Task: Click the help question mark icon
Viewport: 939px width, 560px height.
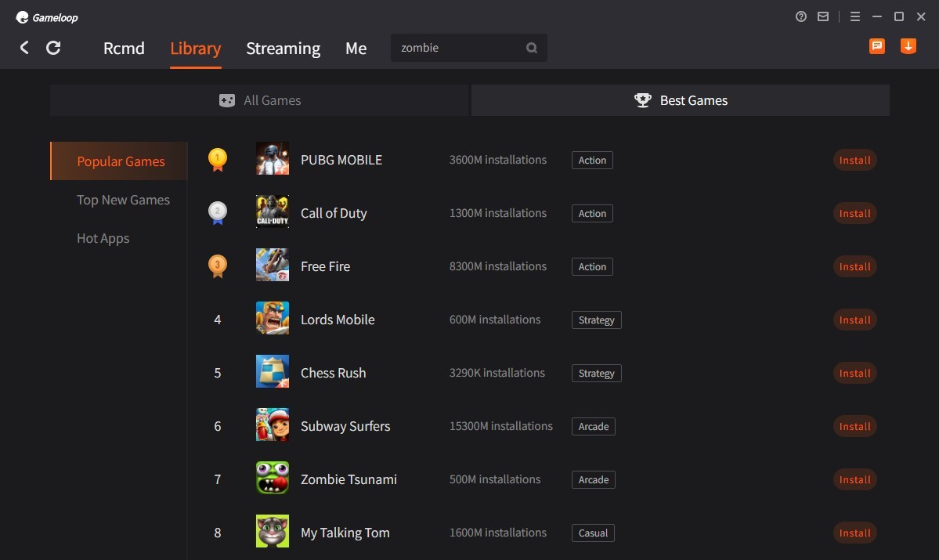Action: [800, 16]
